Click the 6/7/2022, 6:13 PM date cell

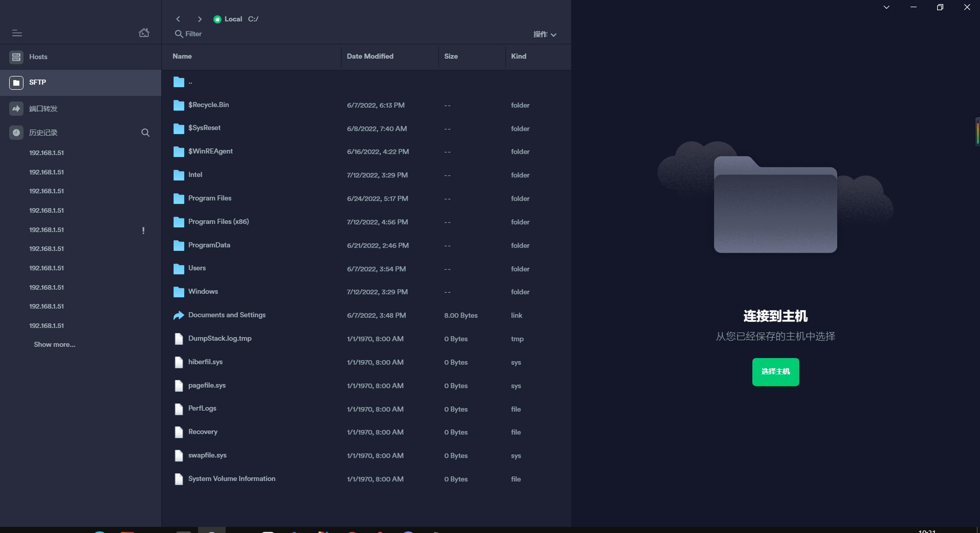pyautogui.click(x=376, y=106)
